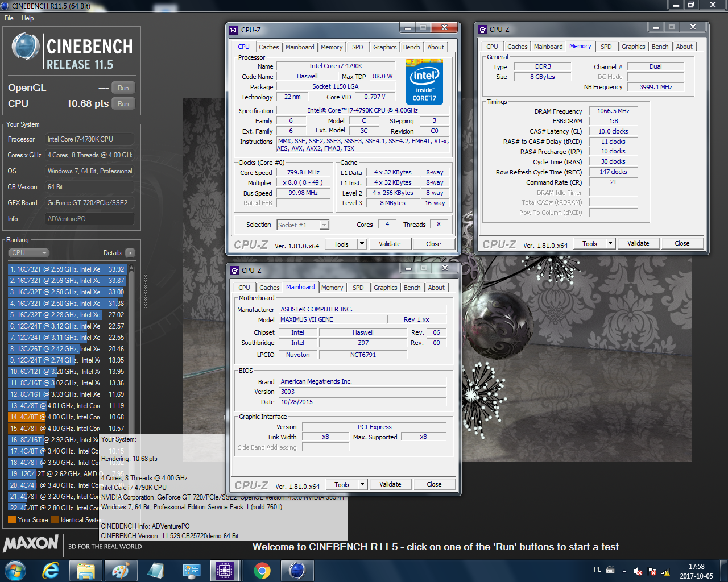The height and width of the screenshot is (582, 728).
Task: Open Tools dropdown arrow in Memory window
Action: 610,243
